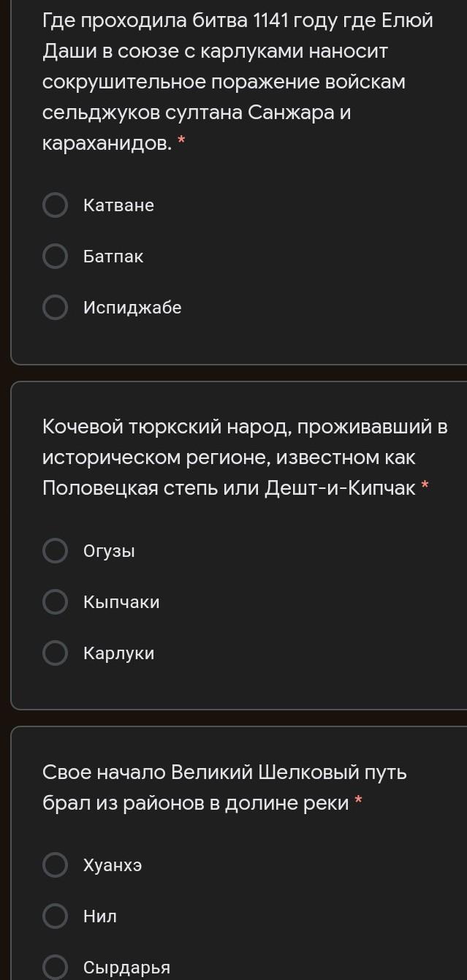Viewport: 467px width, 980px height.
Task: Choose the Сырдарья radio circle
Action: click(56, 968)
